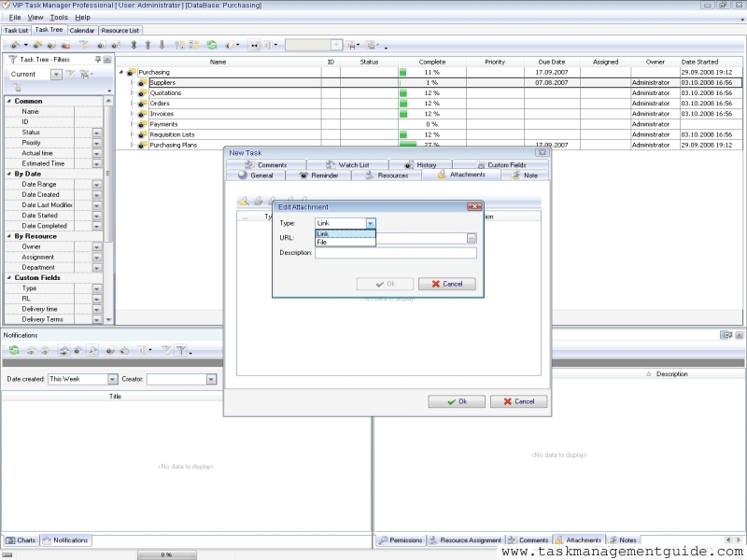Screen dimensions: 747x560
Task: Click the first attachment toolbar icon in New Task
Action: [244, 201]
